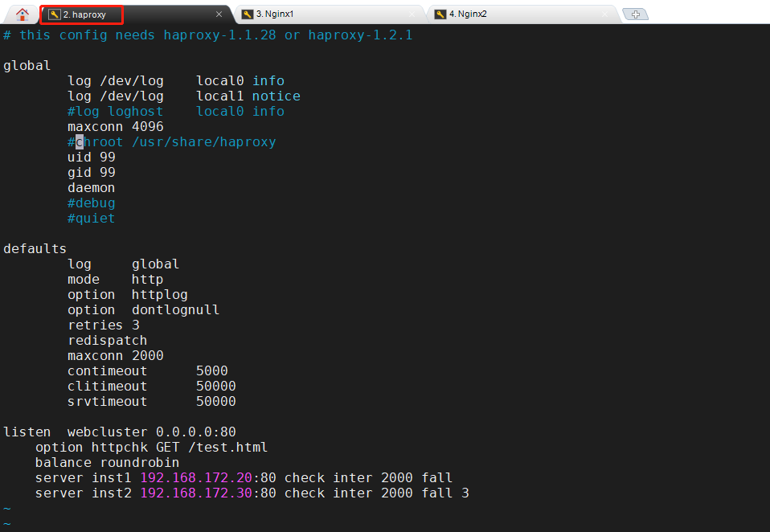The image size is (770, 532).
Task: Click IP address 192.168.172.20
Action: [x=196, y=478]
